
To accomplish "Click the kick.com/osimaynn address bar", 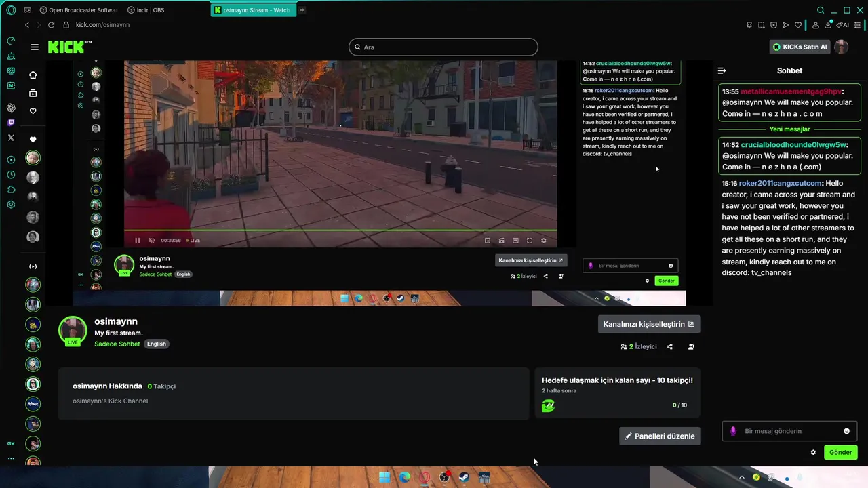I will pyautogui.click(x=102, y=25).
